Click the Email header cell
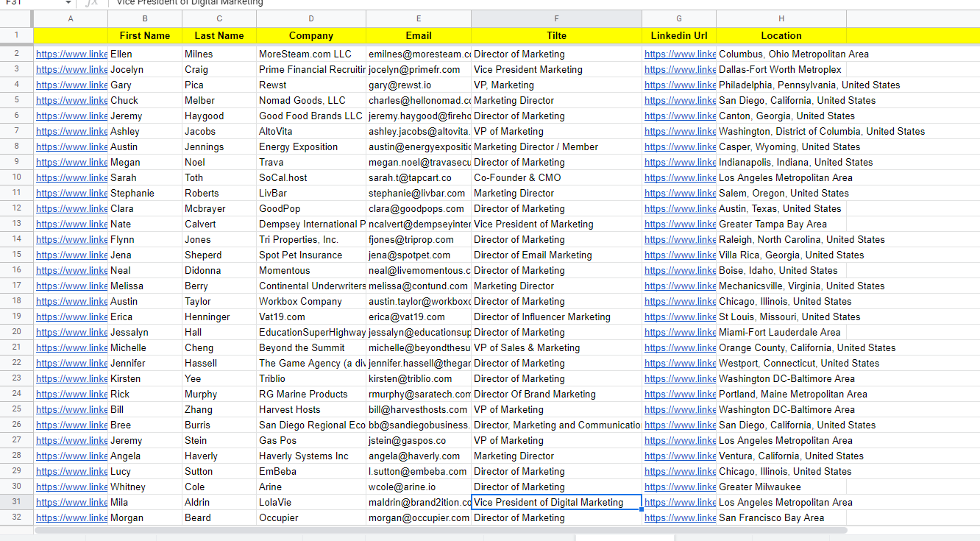Image resolution: width=980 pixels, height=541 pixels. (x=419, y=35)
